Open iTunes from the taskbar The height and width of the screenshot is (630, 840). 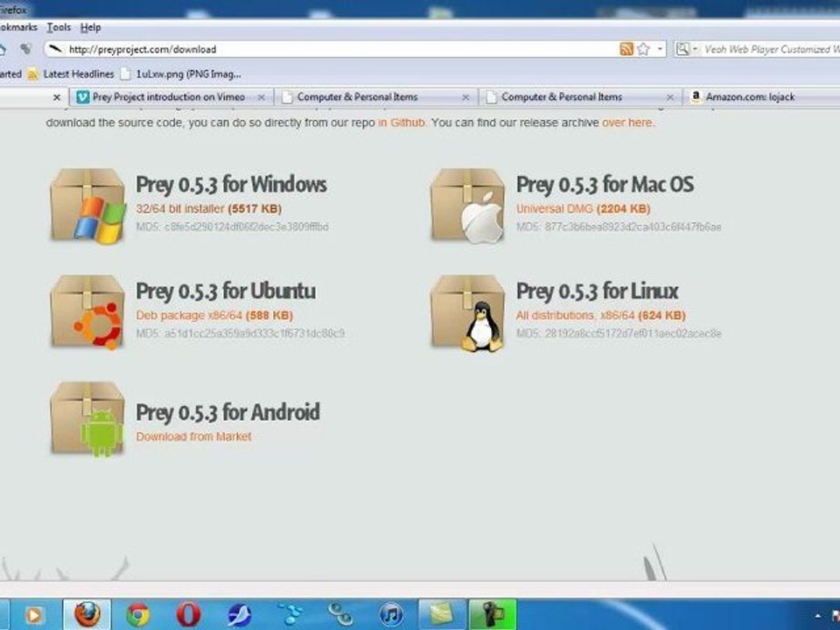coord(391,614)
